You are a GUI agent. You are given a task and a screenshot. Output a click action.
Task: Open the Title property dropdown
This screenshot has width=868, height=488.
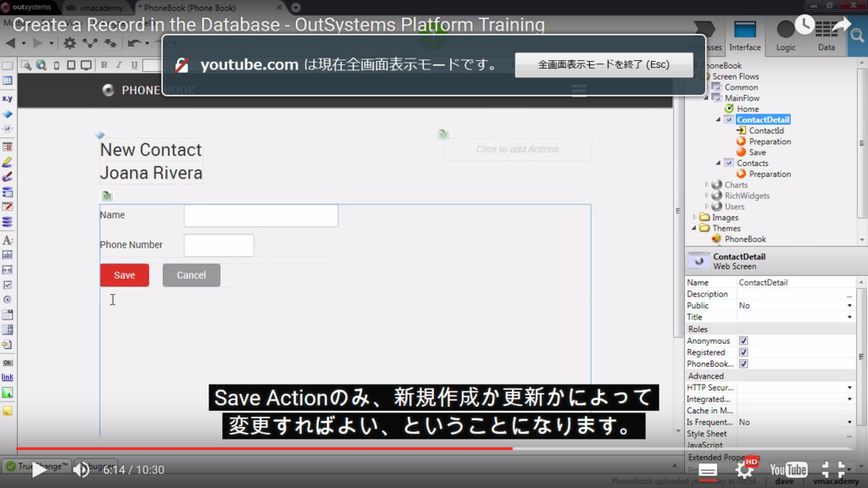(849, 318)
